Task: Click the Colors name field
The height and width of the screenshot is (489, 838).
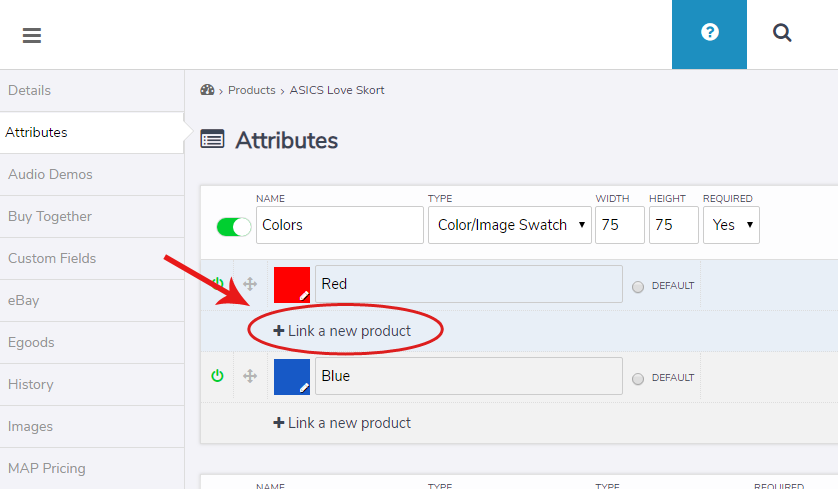Action: [x=340, y=225]
